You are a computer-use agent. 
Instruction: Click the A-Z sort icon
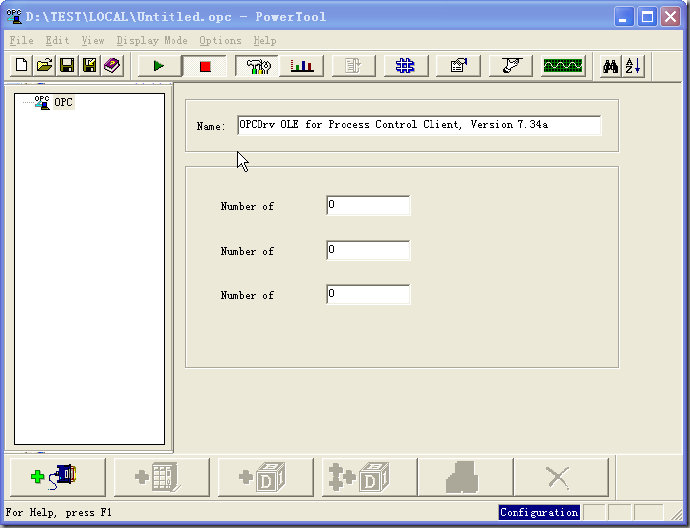click(x=633, y=66)
